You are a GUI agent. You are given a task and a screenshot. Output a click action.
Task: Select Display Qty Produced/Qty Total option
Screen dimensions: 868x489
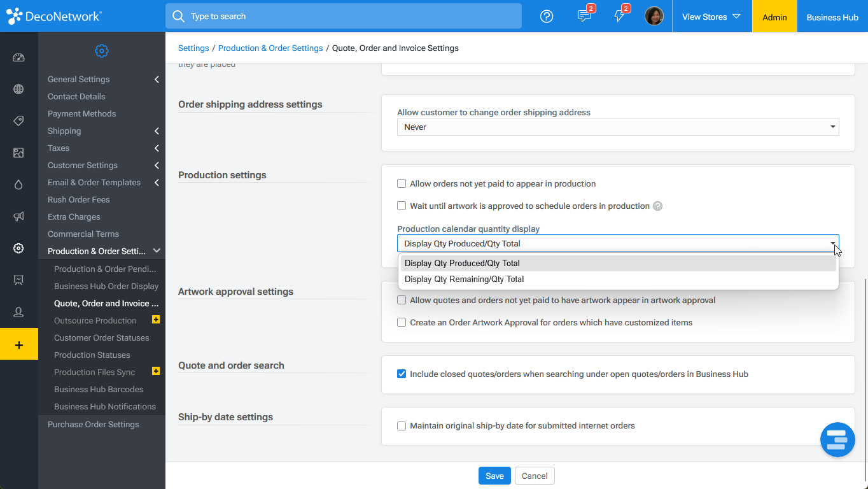coord(618,263)
